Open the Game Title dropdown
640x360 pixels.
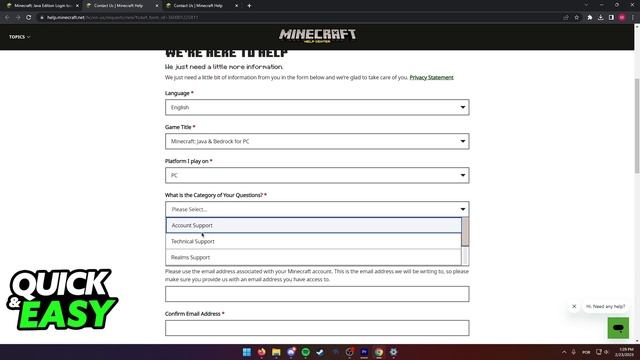(317, 141)
